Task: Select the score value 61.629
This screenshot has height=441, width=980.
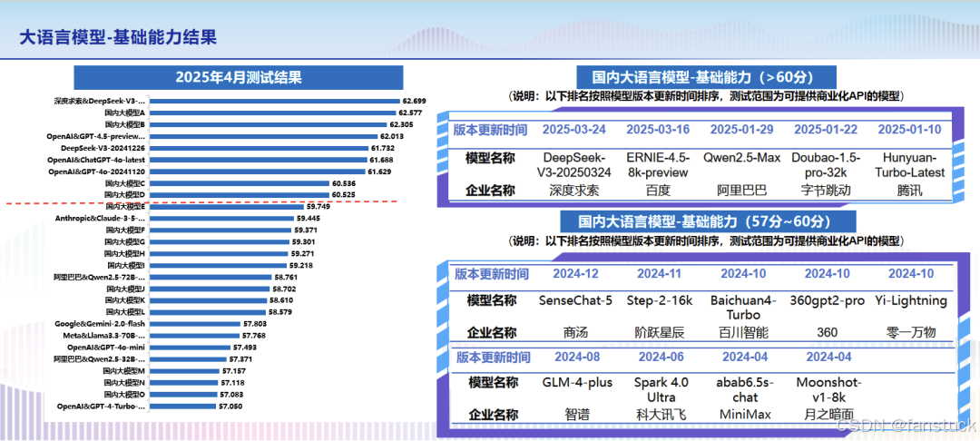Action: click(x=379, y=171)
